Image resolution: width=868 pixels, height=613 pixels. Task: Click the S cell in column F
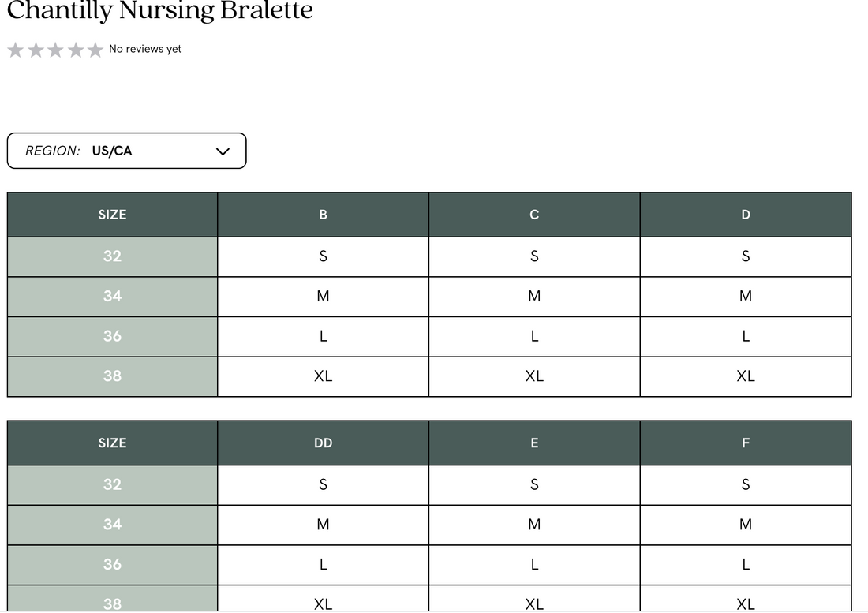click(746, 484)
